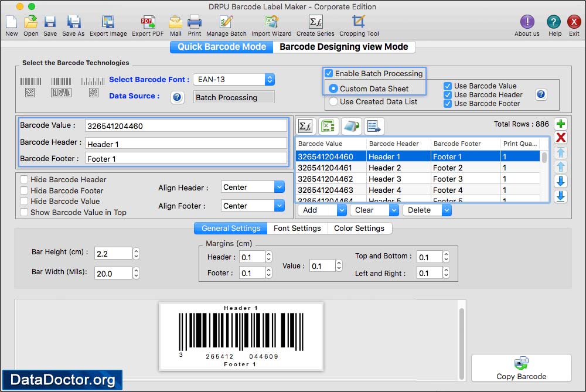Switch to Barcode Designing view Mode
586x392 pixels.
click(344, 47)
